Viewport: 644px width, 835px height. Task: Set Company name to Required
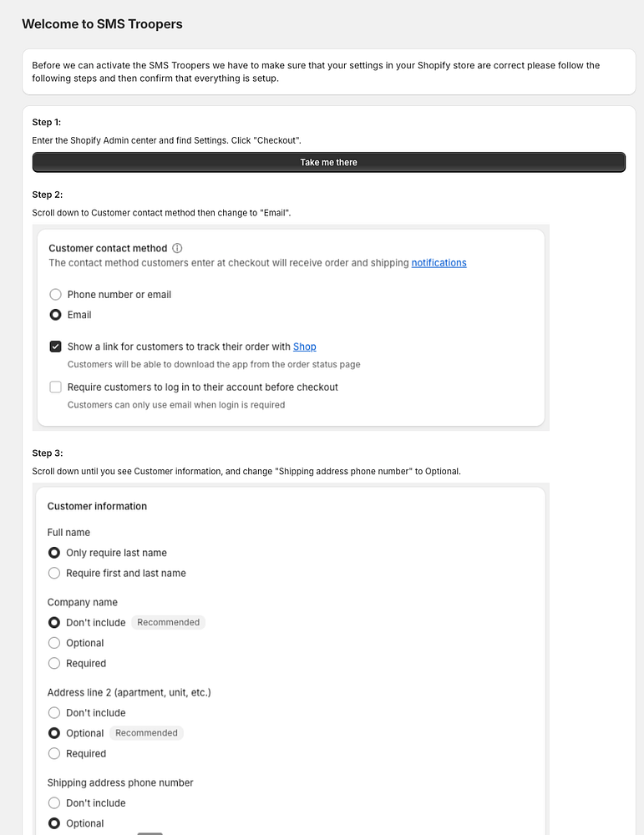54,663
